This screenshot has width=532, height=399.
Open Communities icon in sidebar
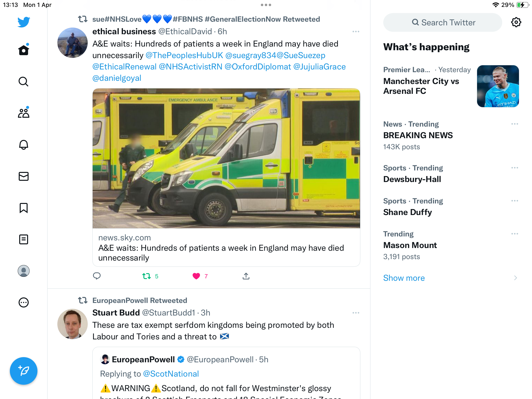coord(24,113)
